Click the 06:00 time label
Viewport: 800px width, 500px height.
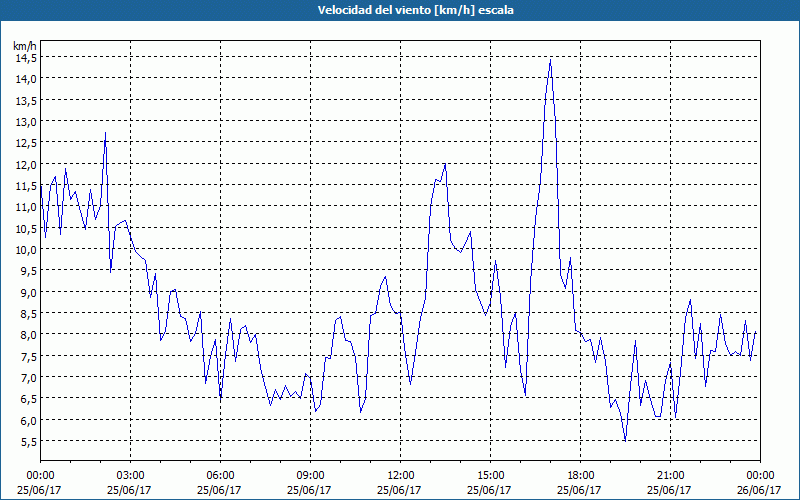tap(220, 476)
